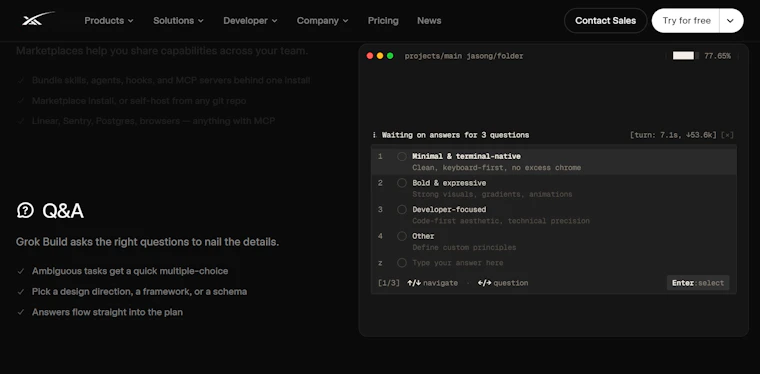Click Ambiguous tasks get a quick multiple-choice text
Image resolution: width=760 pixels, height=374 pixels.
click(130, 271)
